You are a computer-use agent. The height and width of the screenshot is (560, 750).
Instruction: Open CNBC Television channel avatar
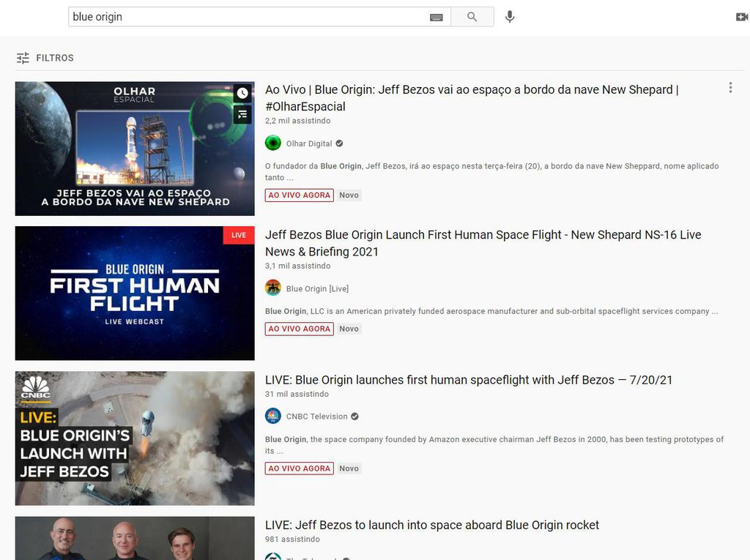[x=273, y=416]
